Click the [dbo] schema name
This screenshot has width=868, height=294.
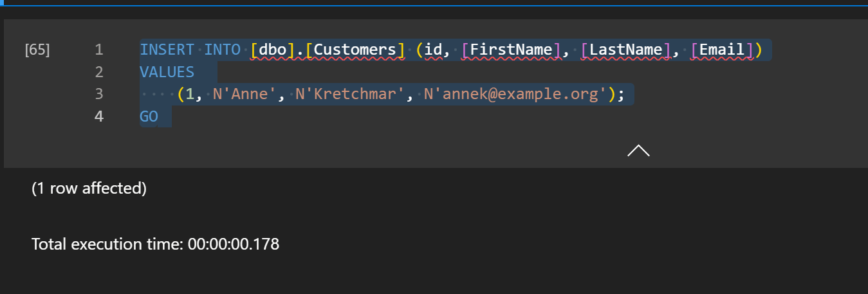click(x=273, y=50)
